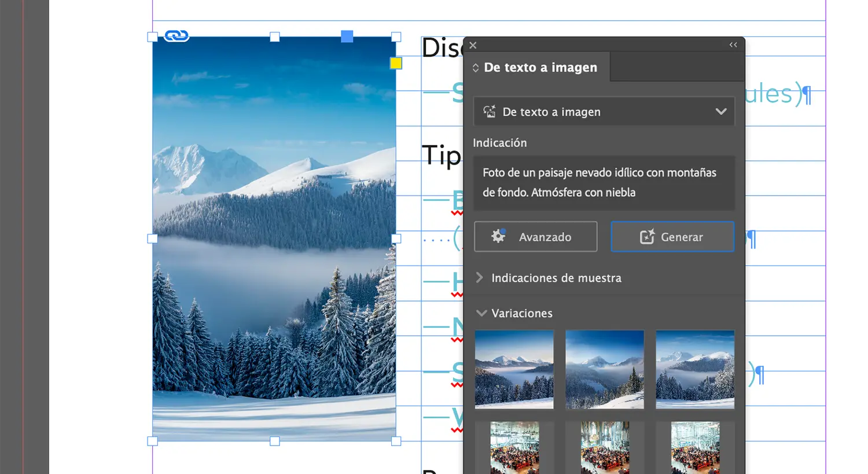
Task: Click the link chain icon on image frame
Action: (176, 36)
